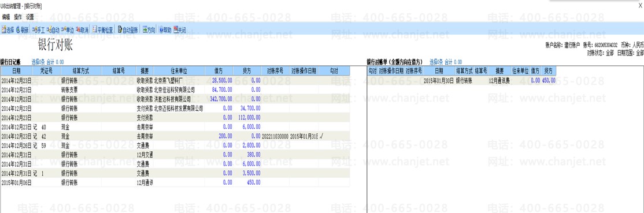Click the 刷新 (Refresh) toolbar icon
The image size is (644, 213).
[23, 30]
